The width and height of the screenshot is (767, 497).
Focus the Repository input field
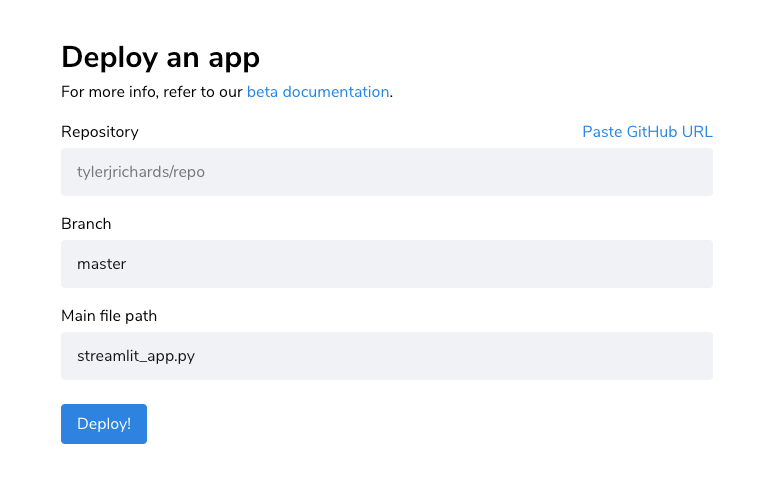[386, 172]
